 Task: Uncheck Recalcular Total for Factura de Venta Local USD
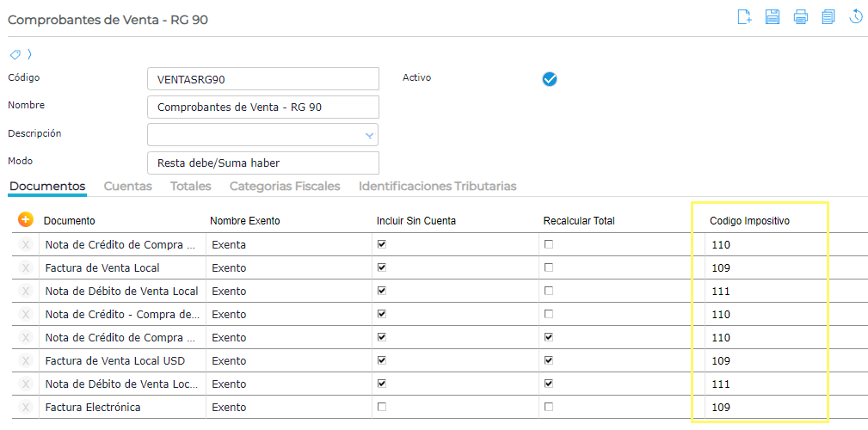[549, 360]
